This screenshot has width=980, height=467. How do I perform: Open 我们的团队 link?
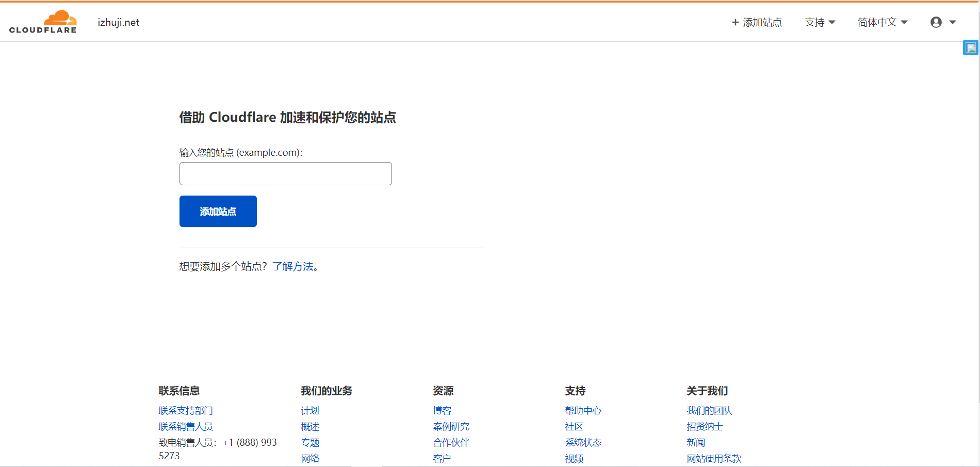point(709,411)
